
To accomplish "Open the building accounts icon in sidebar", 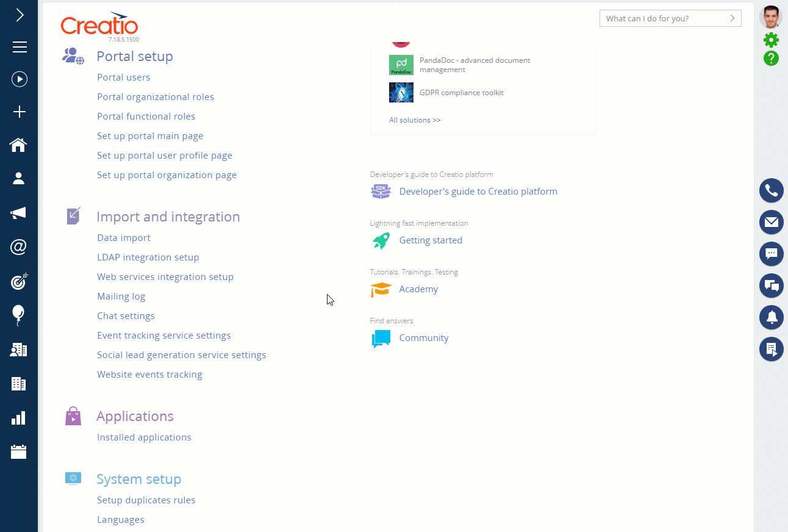I will tap(19, 384).
